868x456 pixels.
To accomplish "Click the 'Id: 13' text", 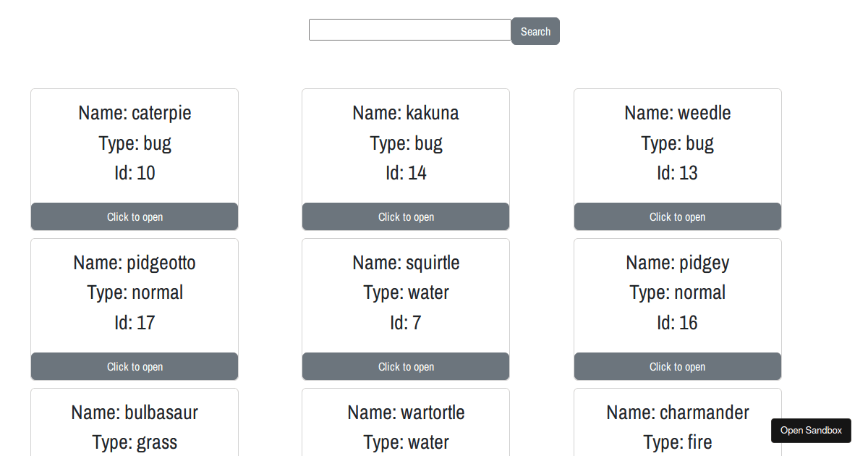I will (678, 173).
